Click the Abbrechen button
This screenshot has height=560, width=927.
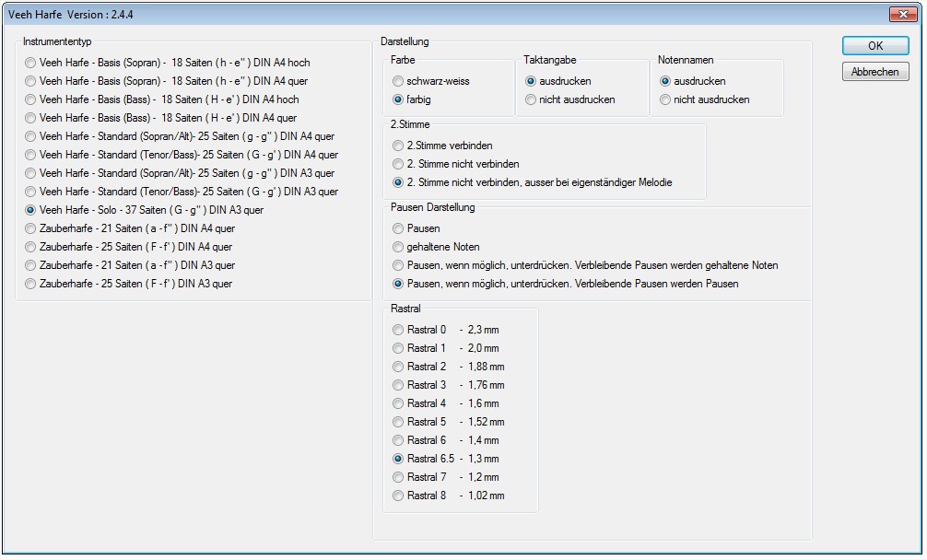click(x=874, y=72)
